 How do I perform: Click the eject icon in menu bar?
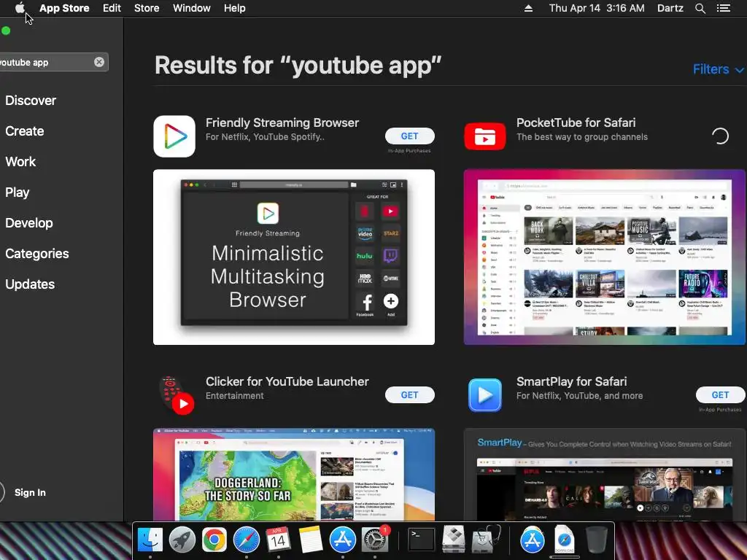coord(528,8)
